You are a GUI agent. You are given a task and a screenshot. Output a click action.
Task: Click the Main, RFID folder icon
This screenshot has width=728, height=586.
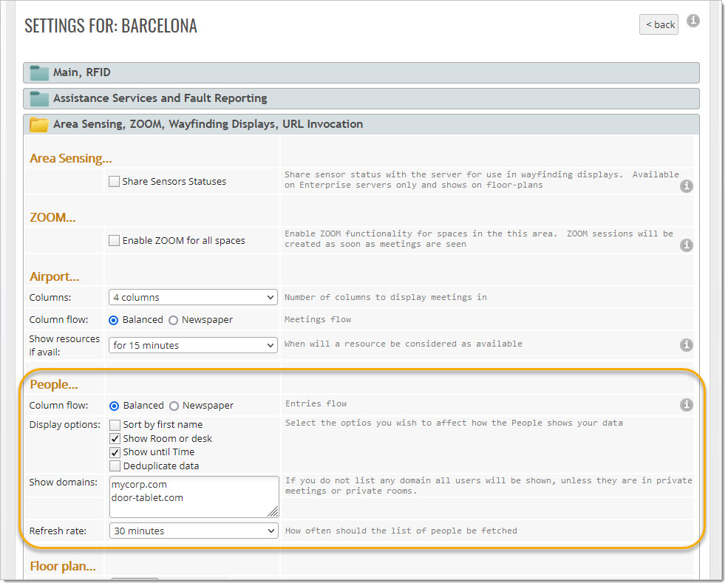point(39,72)
